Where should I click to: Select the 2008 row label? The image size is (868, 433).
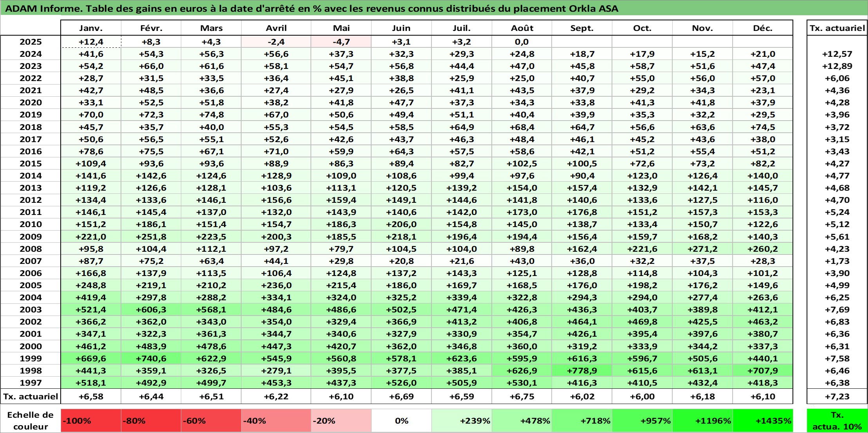click(x=31, y=249)
